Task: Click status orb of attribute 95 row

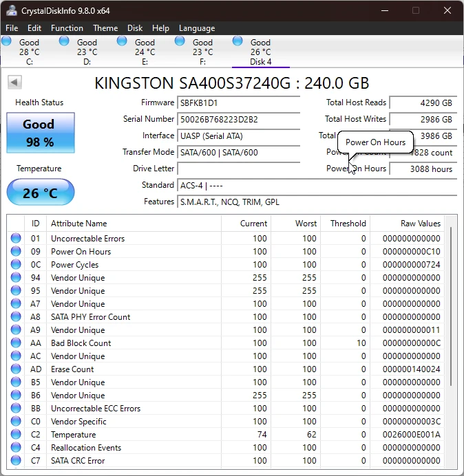Action: 16,290
